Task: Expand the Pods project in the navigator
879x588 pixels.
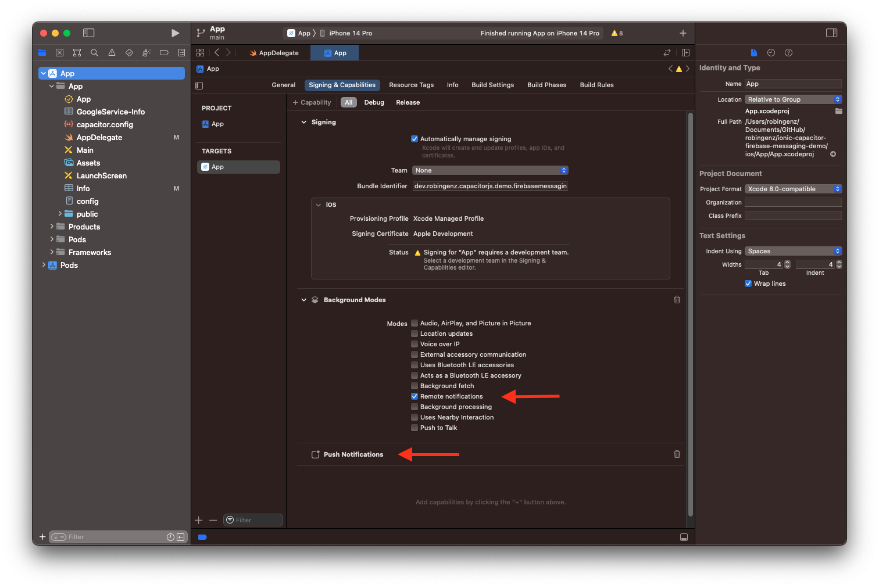Action: click(44, 265)
